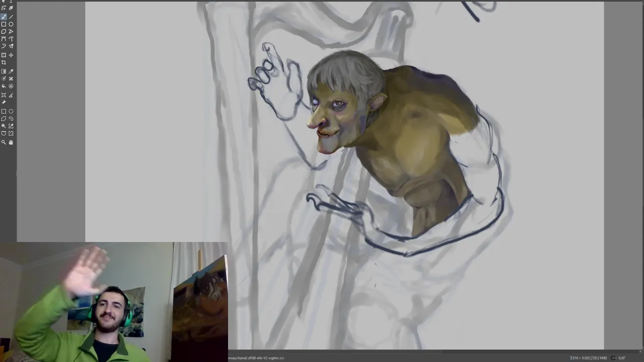Select the Pan hand tool

pos(11,142)
